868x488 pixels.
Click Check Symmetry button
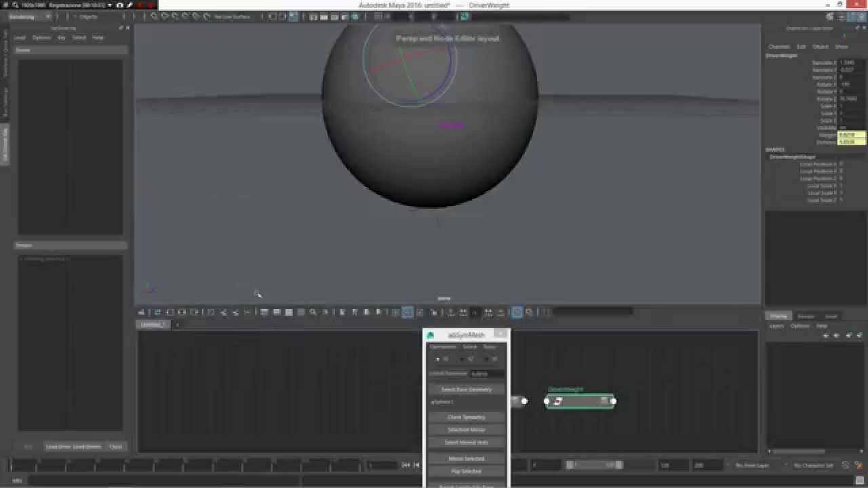467,417
